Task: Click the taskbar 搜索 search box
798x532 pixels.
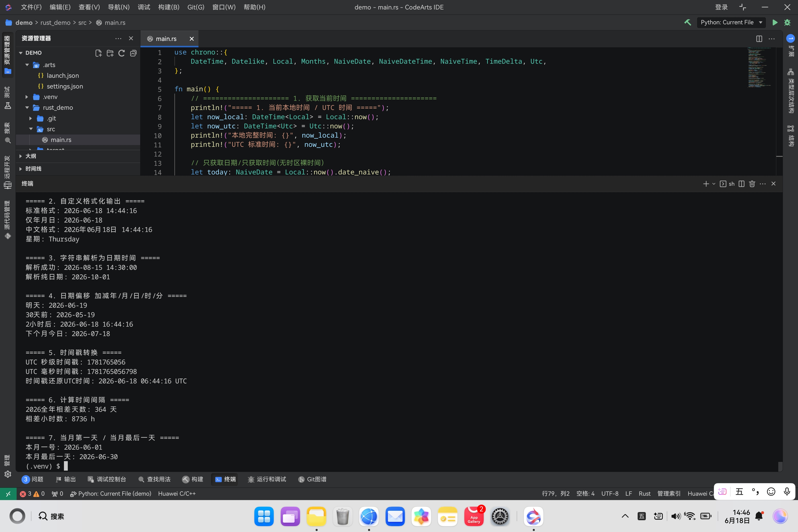Action: pos(51,516)
